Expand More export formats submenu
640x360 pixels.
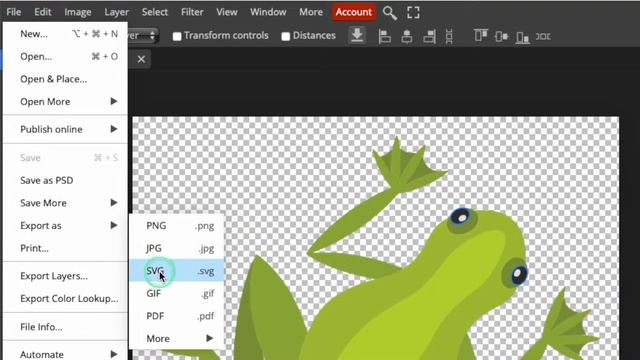[x=177, y=338]
